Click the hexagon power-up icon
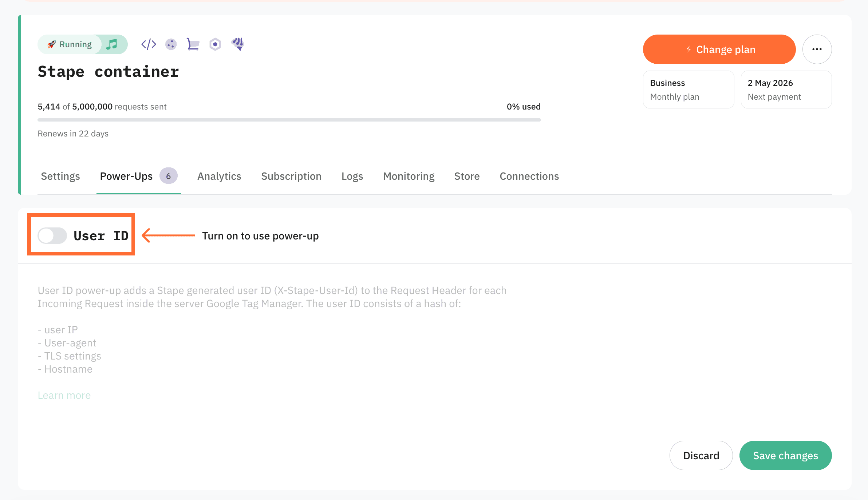The height and width of the screenshot is (500, 868). 215,44
